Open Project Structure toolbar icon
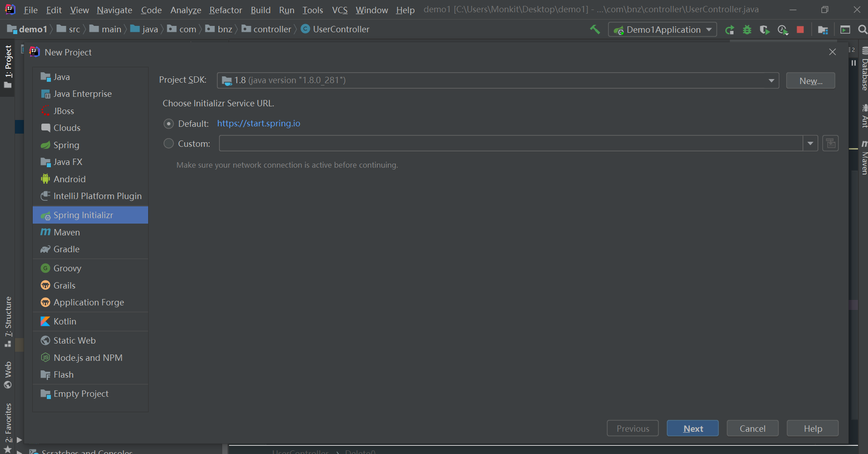The height and width of the screenshot is (454, 868). 823,30
